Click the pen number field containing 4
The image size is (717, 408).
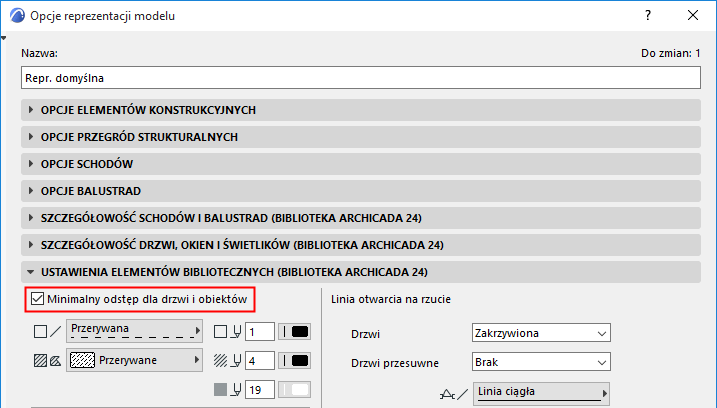coord(260,361)
